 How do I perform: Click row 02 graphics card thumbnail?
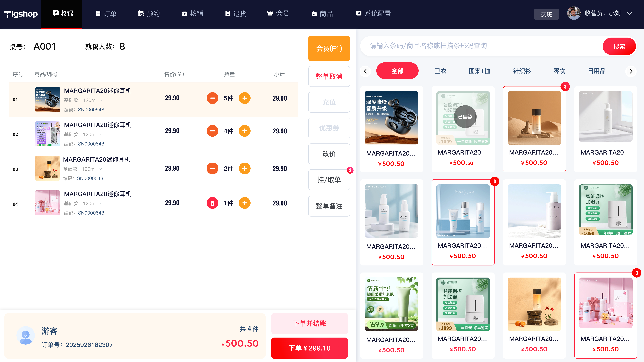tap(48, 134)
